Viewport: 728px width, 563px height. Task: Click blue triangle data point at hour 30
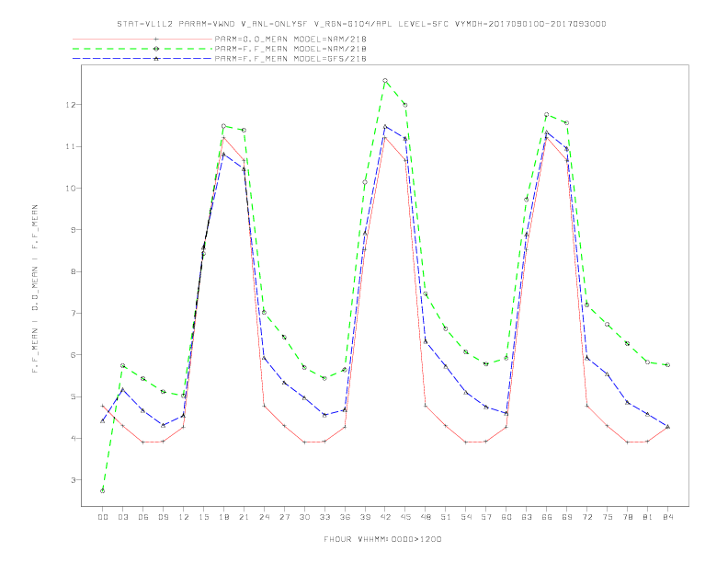304,397
